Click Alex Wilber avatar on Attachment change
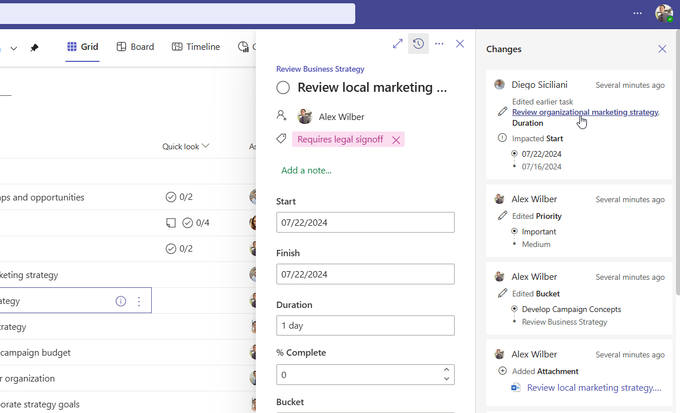This screenshot has height=413, width=680. pyautogui.click(x=500, y=354)
